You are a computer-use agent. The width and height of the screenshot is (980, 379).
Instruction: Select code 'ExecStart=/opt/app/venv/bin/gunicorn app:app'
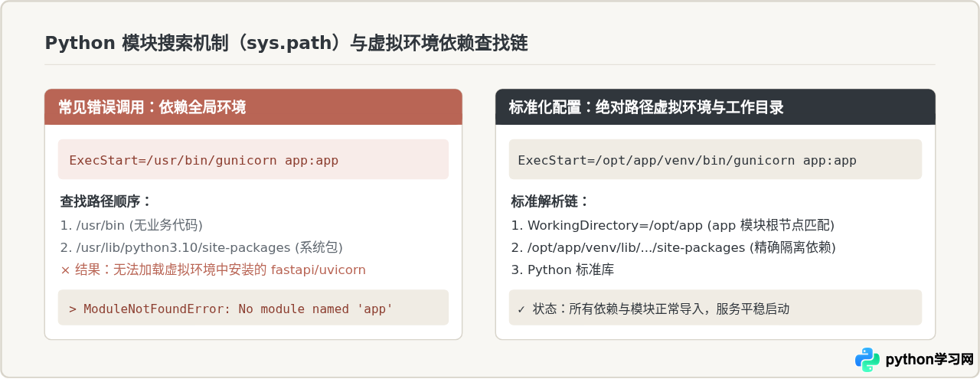pos(687,160)
